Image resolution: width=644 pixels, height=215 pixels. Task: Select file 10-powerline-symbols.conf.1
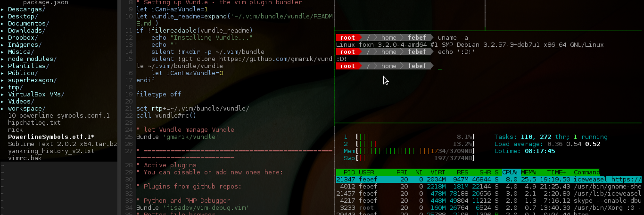[58, 115]
